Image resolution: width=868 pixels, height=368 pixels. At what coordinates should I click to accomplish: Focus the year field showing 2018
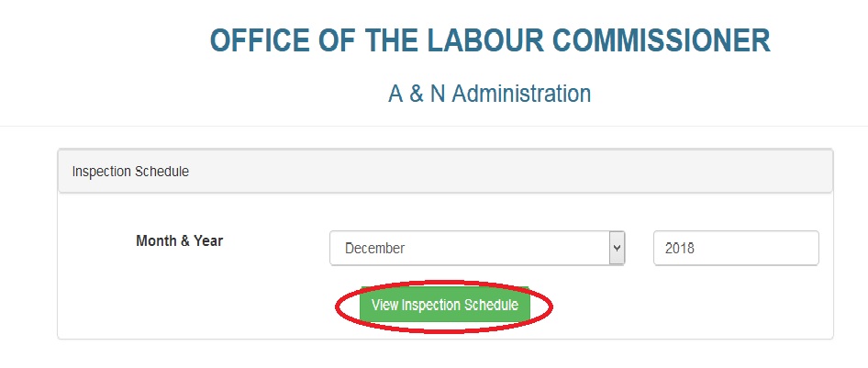pyautogui.click(x=735, y=248)
